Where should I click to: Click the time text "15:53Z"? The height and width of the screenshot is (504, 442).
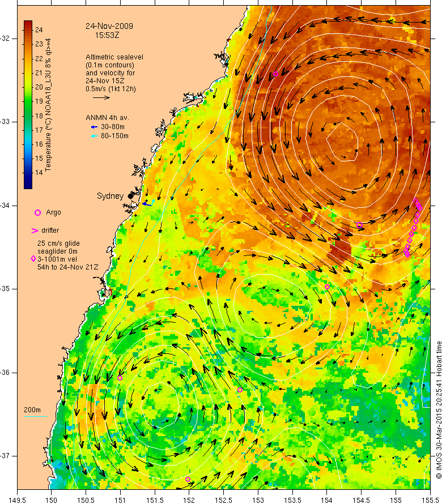coord(107,35)
